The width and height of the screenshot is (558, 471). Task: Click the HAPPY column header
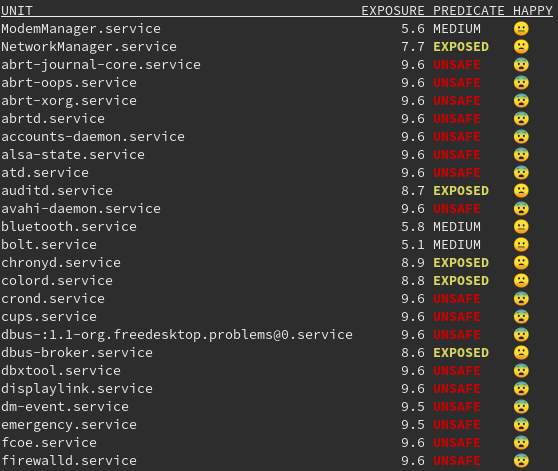pos(533,11)
